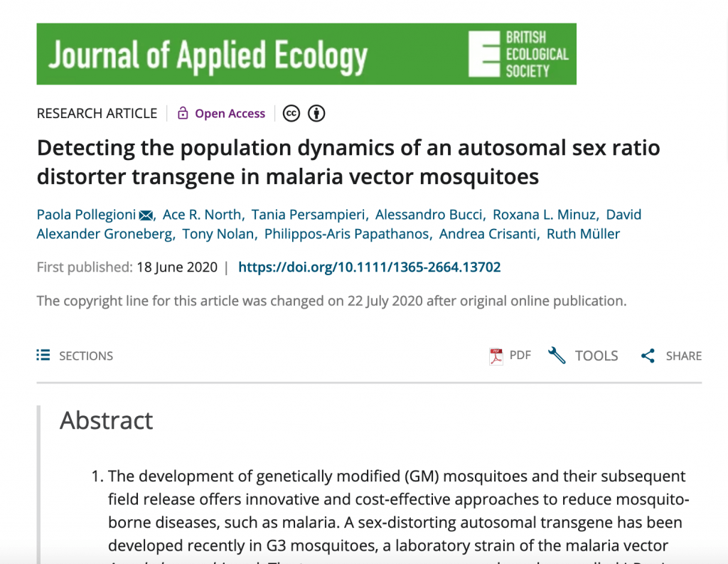Select author Ruth Müller

[583, 234]
